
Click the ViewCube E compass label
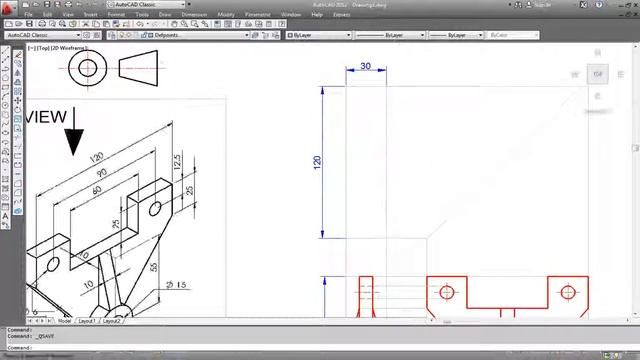pyautogui.click(x=621, y=75)
